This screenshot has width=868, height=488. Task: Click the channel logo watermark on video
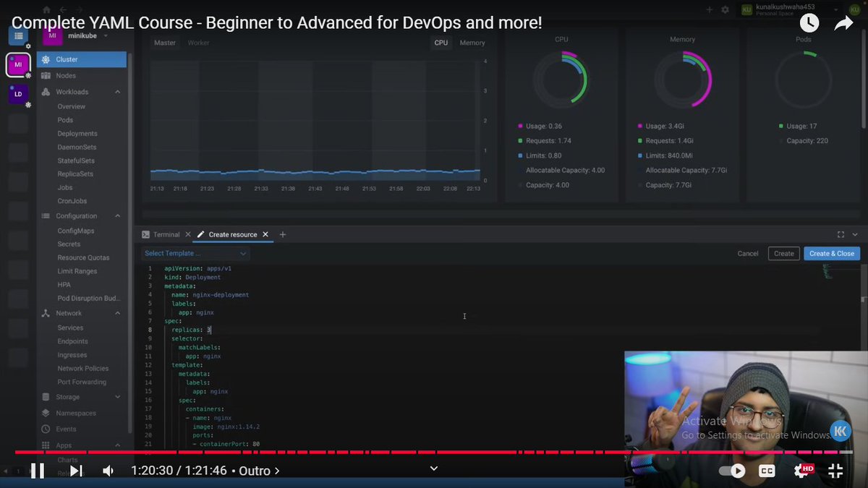[841, 431]
